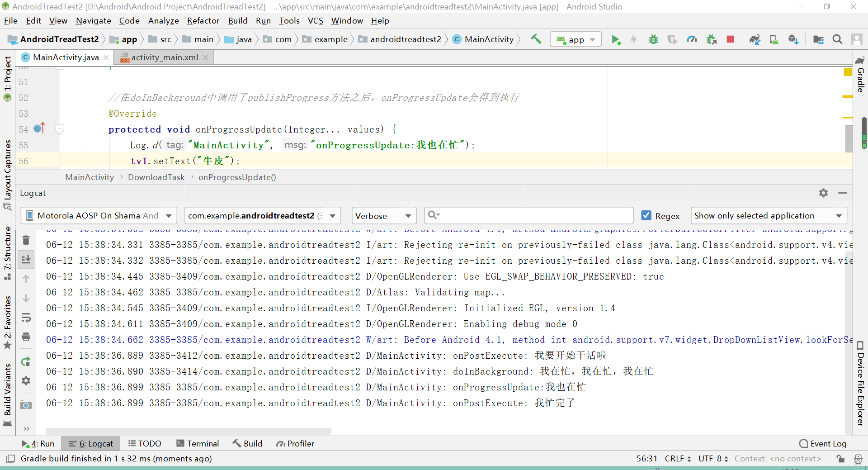Viewport: 868px width, 470px height.
Task: Click the Apply Changes lightning icon
Action: pos(634,39)
